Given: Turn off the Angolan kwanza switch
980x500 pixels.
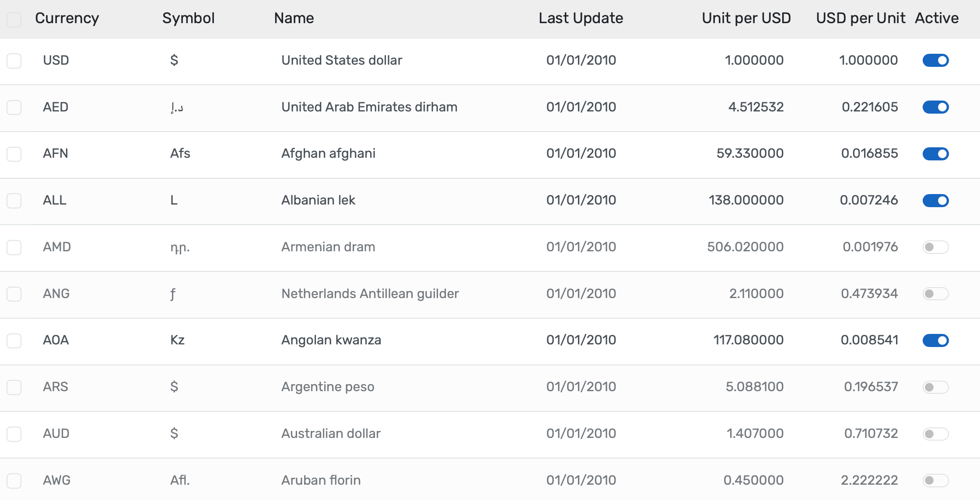Looking at the screenshot, I should click(x=935, y=340).
